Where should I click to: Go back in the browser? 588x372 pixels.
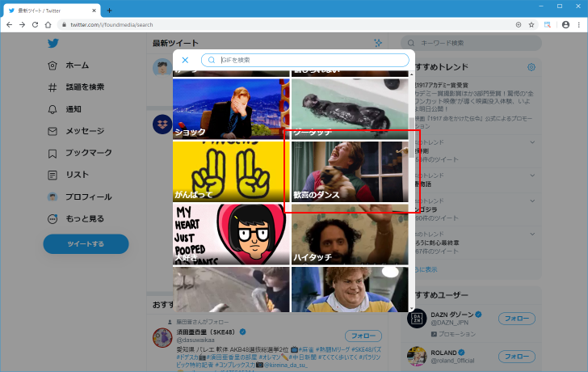(10, 25)
